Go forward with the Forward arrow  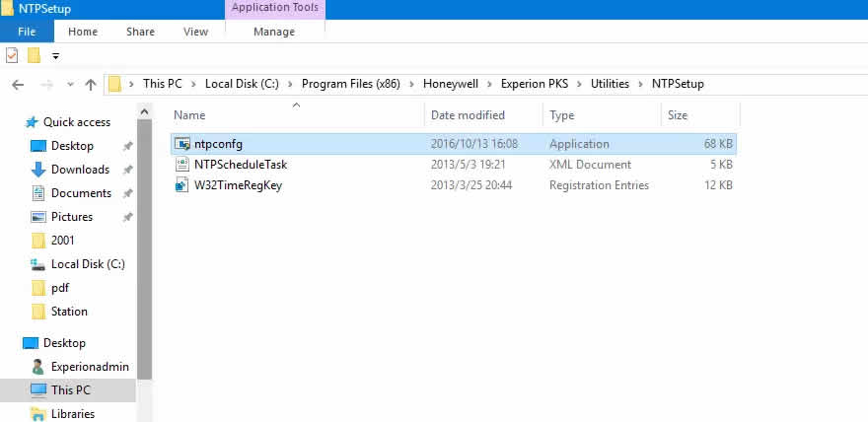(47, 84)
